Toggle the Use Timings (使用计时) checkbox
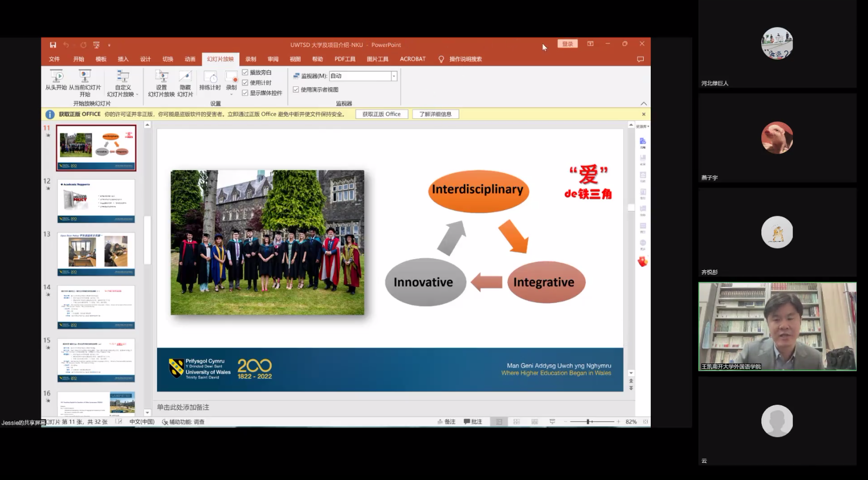This screenshot has height=480, width=868. click(245, 83)
